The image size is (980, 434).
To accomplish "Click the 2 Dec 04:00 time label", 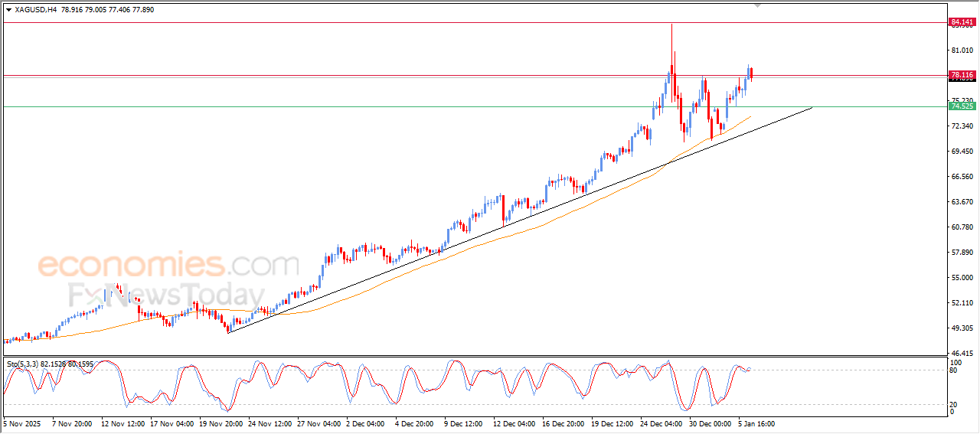I will pos(365,423).
